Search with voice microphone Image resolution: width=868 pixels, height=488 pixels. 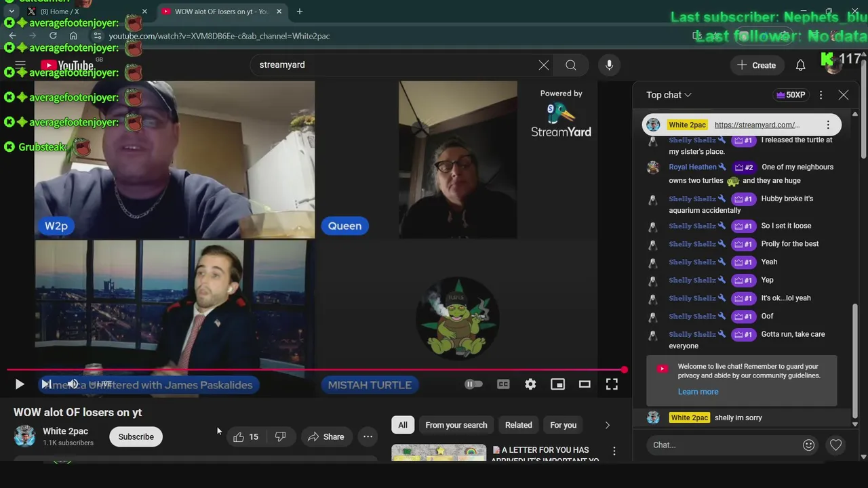609,65
